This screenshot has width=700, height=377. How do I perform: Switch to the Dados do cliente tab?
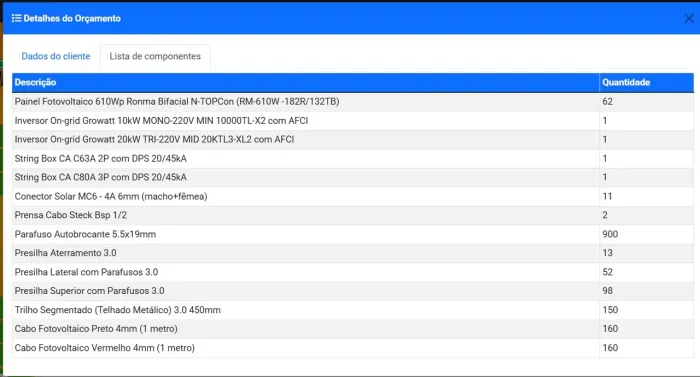pos(56,56)
